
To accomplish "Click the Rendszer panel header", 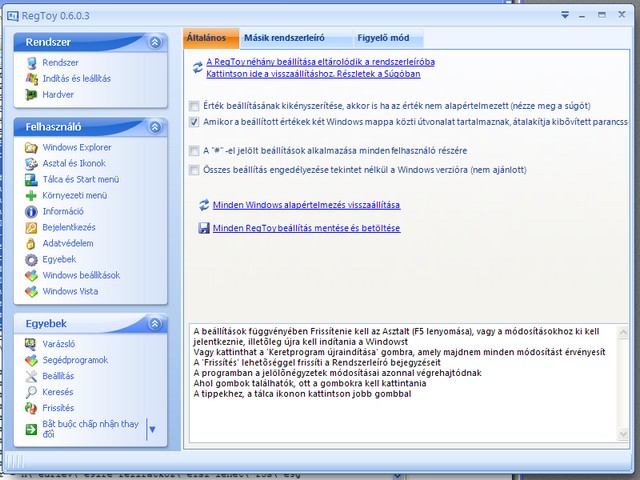I will point(91,42).
